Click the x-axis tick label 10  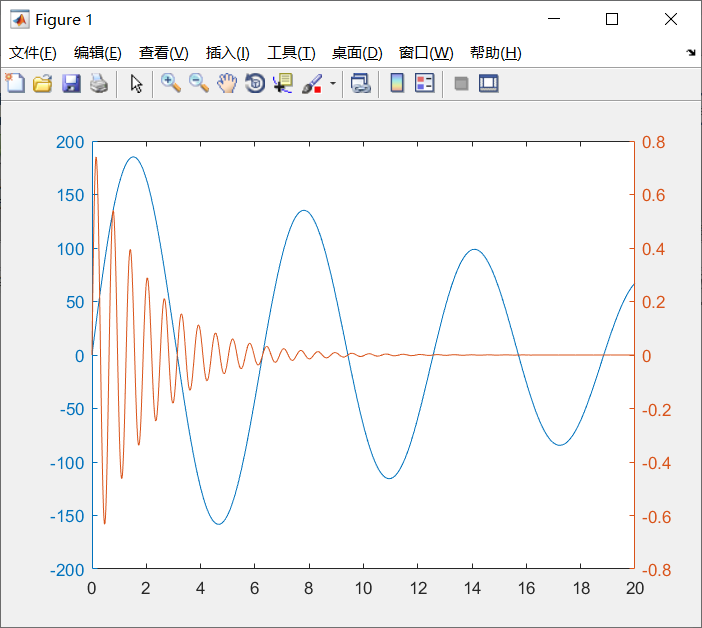[363, 588]
